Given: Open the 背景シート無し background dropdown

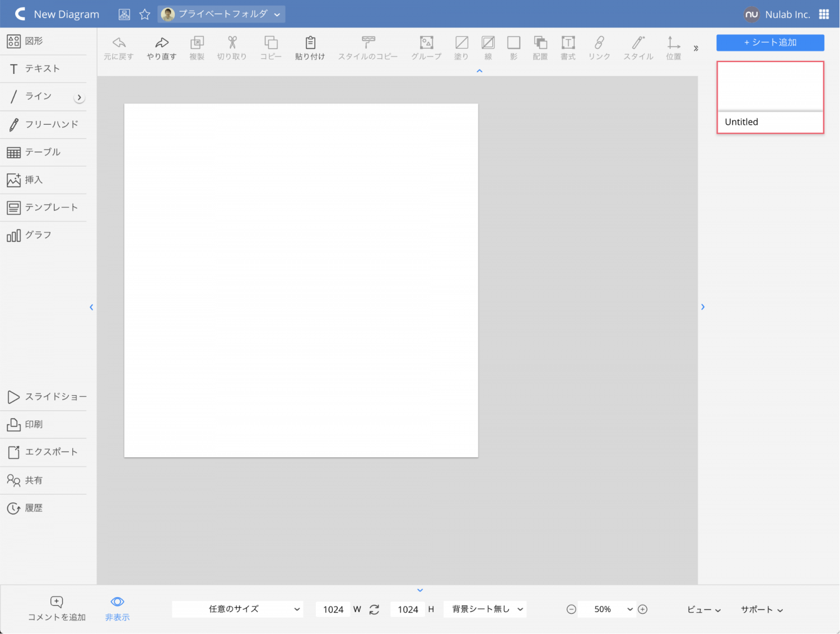Looking at the screenshot, I should click(485, 609).
